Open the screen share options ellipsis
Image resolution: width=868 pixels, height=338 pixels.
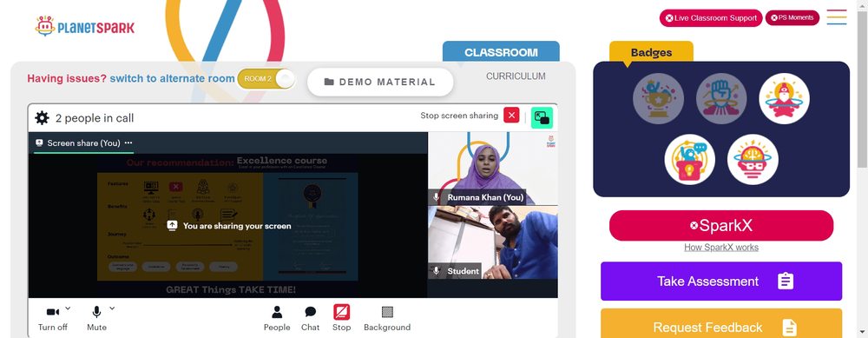point(128,143)
